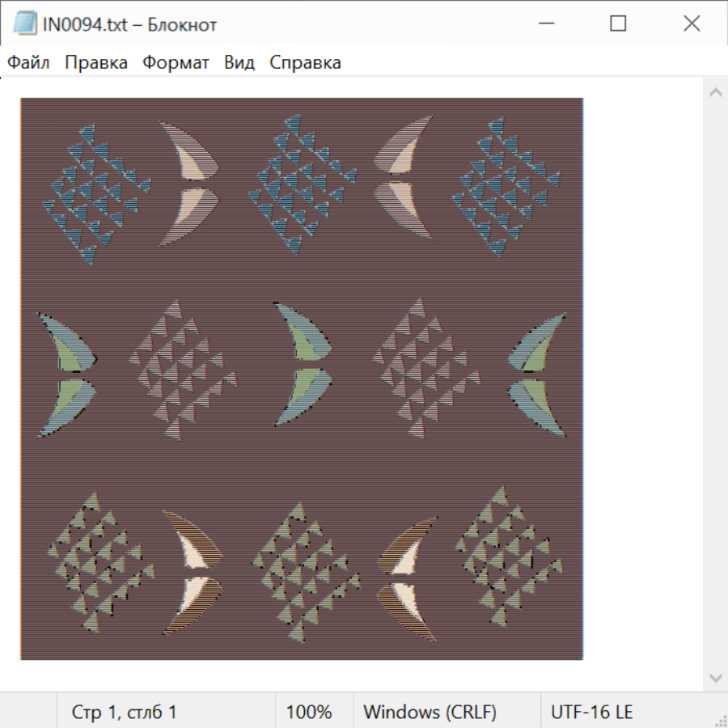Minimize the Блокнот window
Image resolution: width=728 pixels, height=728 pixels.
(544, 24)
